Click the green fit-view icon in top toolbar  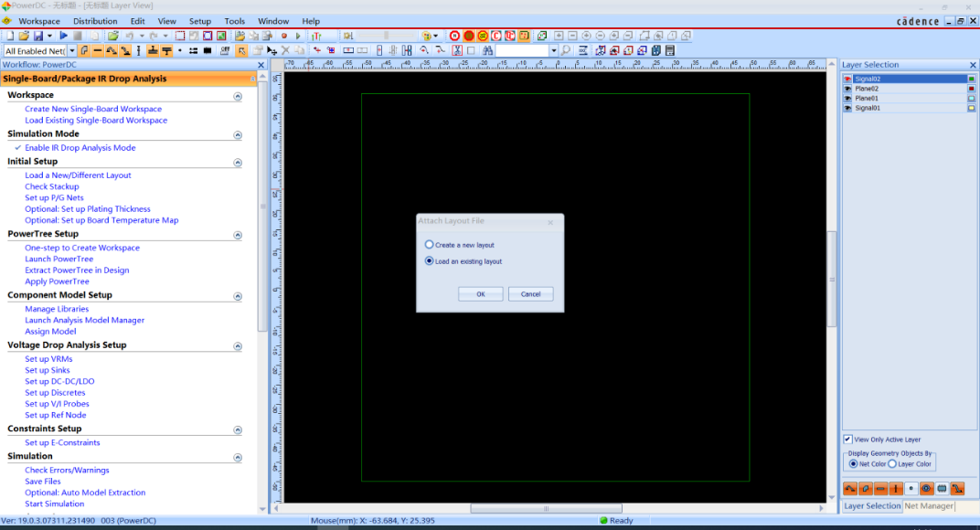(221, 36)
